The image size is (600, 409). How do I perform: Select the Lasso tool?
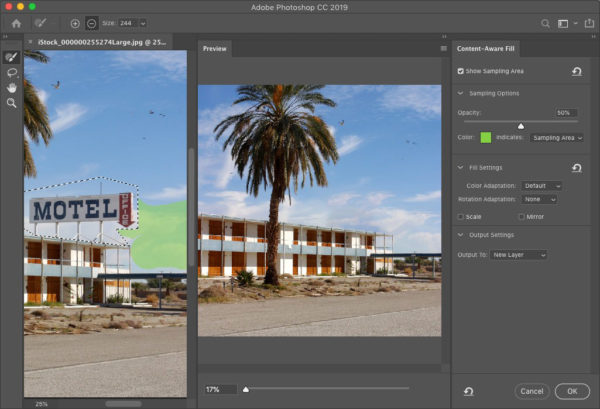[12, 73]
